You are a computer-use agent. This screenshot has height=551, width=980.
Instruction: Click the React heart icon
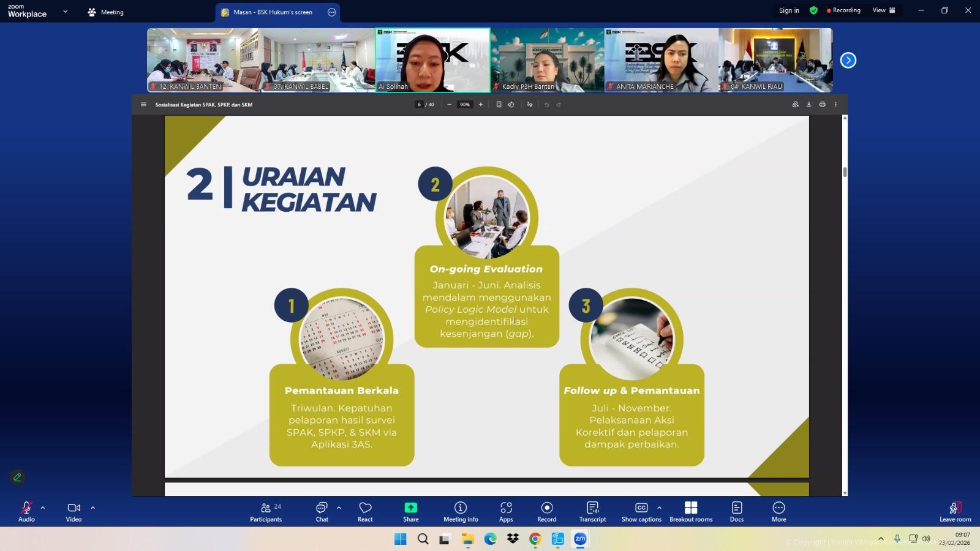tap(365, 511)
